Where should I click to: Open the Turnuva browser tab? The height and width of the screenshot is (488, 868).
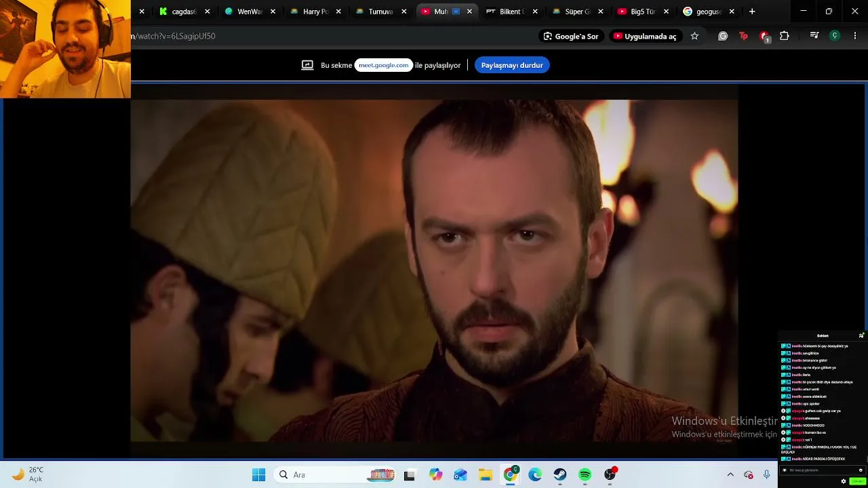click(381, 12)
